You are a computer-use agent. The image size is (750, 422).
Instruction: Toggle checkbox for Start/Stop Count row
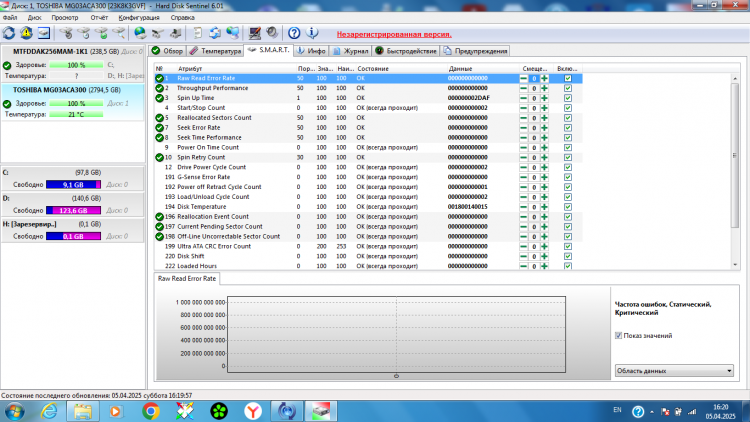pyautogui.click(x=568, y=108)
